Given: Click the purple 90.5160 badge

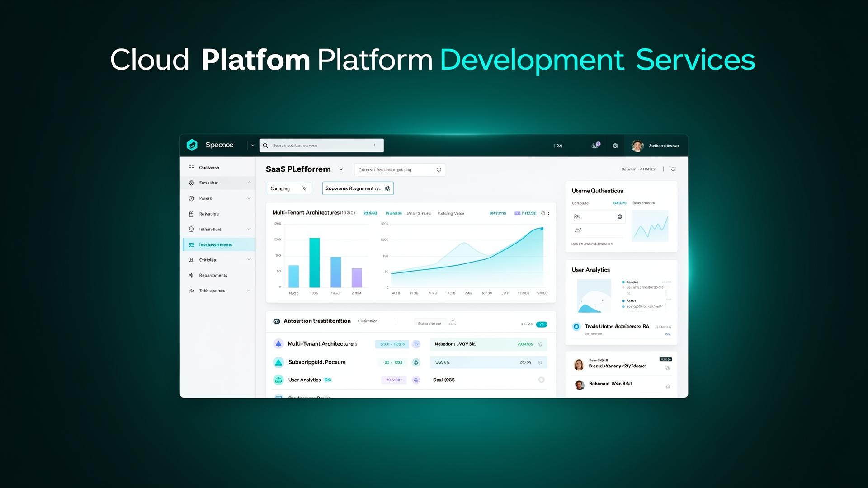Looking at the screenshot, I should pos(394,380).
